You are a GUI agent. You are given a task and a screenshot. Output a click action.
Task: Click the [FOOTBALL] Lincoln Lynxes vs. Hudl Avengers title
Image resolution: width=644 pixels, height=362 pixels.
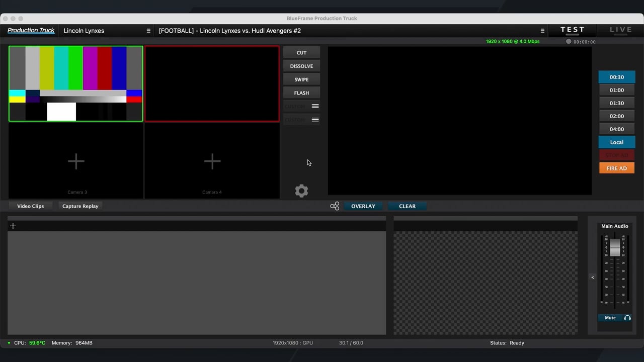[230, 31]
